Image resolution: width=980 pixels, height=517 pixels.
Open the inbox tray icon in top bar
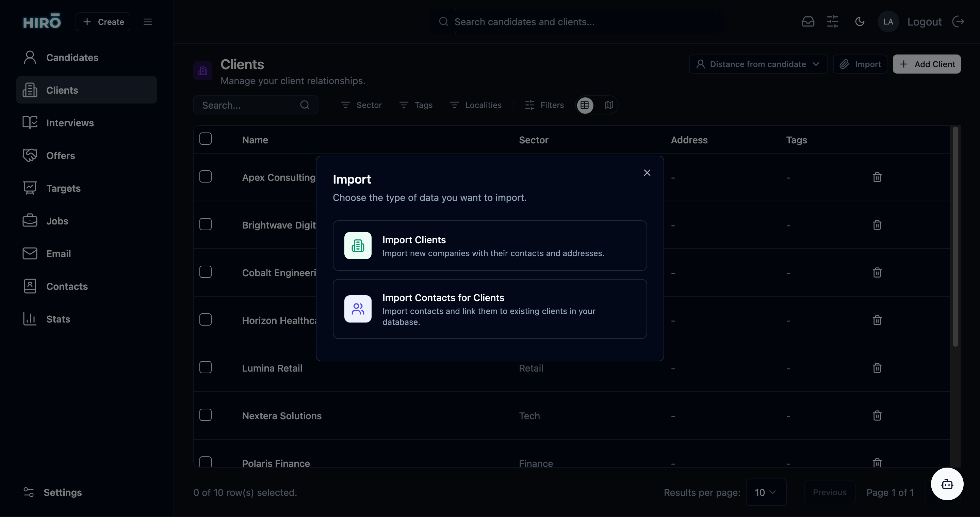tap(808, 22)
